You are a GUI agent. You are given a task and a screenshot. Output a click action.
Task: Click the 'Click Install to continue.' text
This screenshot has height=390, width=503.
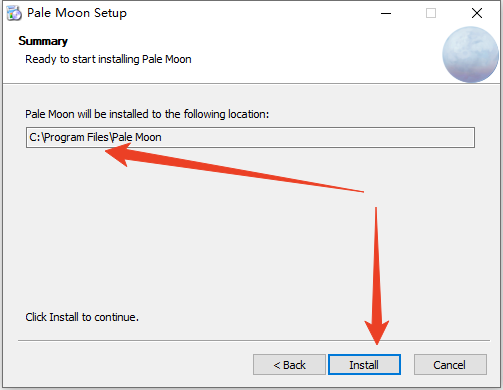coord(82,317)
